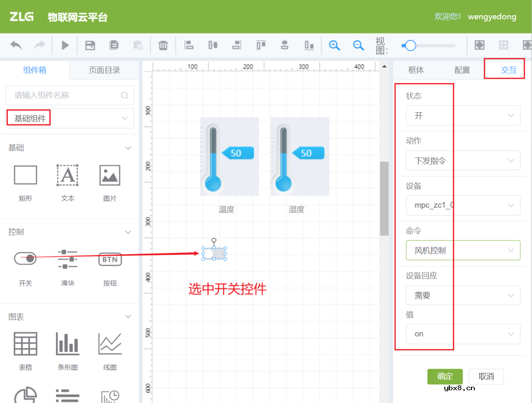Expand the 基础组件 category dropdown

tap(69, 118)
